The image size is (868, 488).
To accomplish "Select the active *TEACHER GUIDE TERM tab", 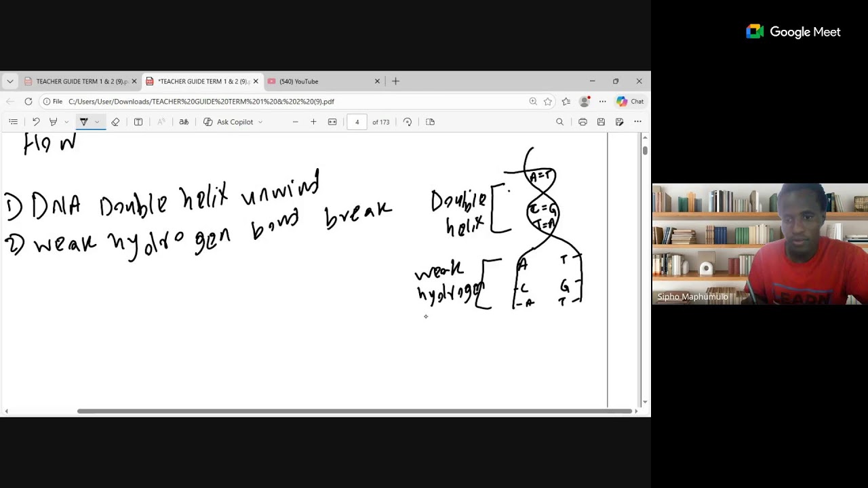I will click(x=202, y=81).
